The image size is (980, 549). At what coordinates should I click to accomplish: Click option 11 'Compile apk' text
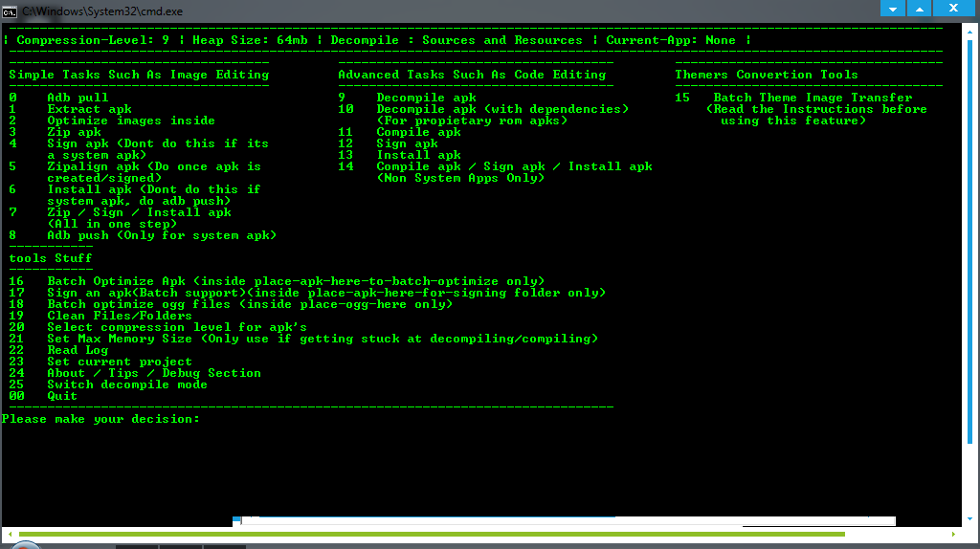(x=419, y=132)
